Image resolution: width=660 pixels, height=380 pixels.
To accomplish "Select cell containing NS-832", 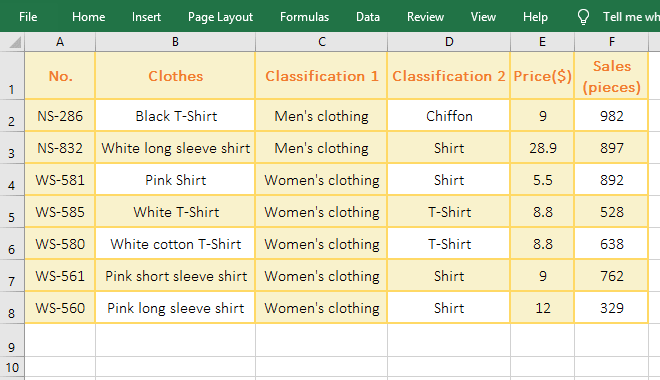I will pos(60,148).
